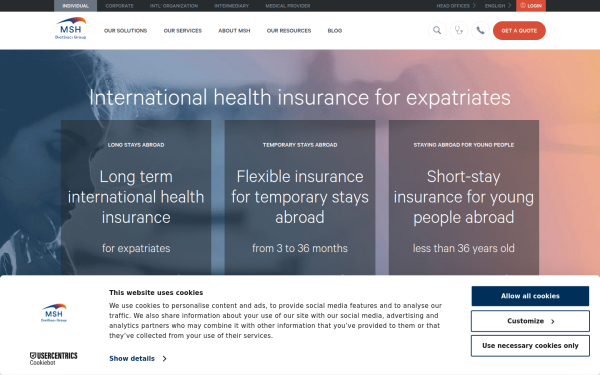Click the 'Temporary stays abroad' label
Image resolution: width=600 pixels, height=375 pixels.
[x=300, y=145]
